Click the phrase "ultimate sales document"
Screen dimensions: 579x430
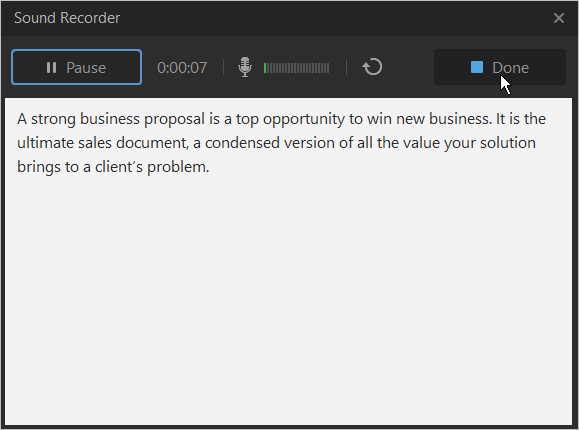tap(102, 143)
